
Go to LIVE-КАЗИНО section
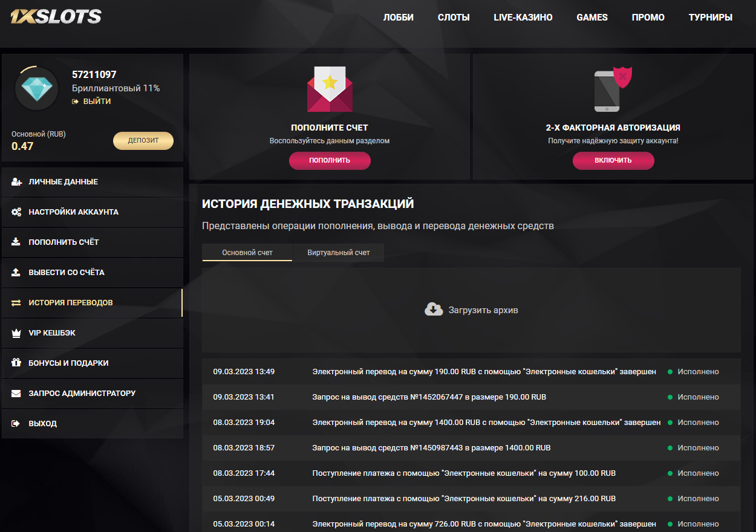tap(523, 18)
